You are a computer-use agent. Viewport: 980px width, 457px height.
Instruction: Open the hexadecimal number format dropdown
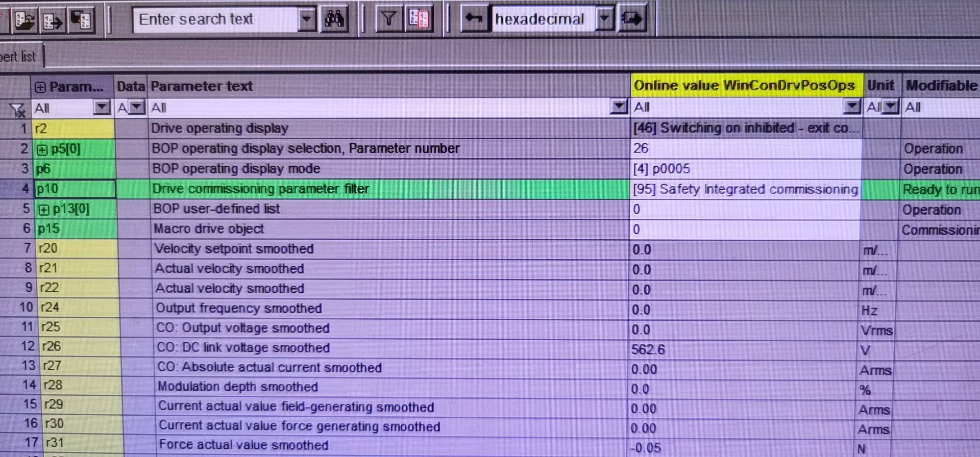[x=604, y=19]
